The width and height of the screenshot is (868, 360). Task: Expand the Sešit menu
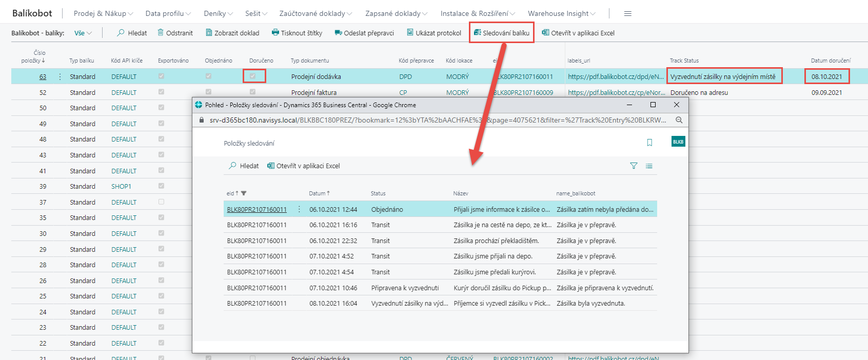click(x=256, y=13)
